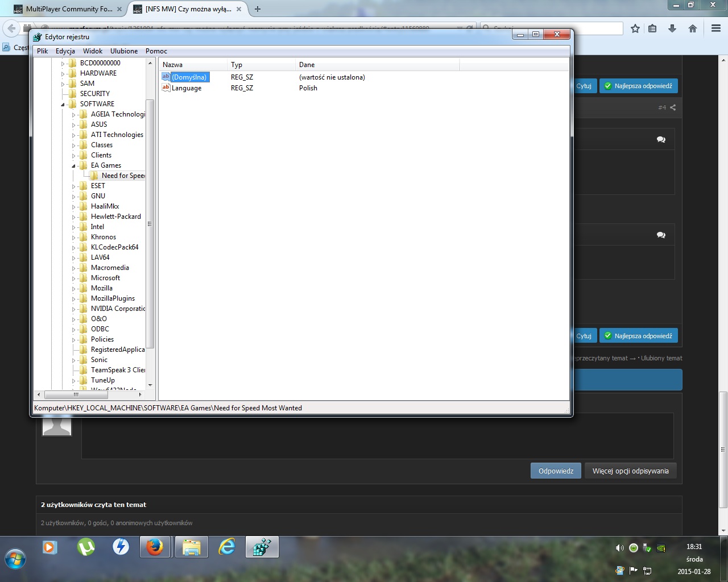Open Firefox from the taskbar

pyautogui.click(x=155, y=547)
